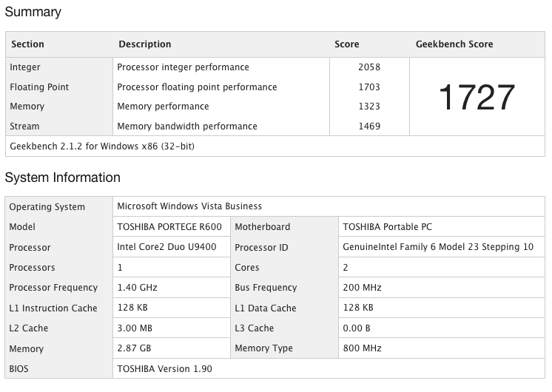Viewport: 552px width, 392px height.
Task: Click the Summary heading
Action: (33, 12)
